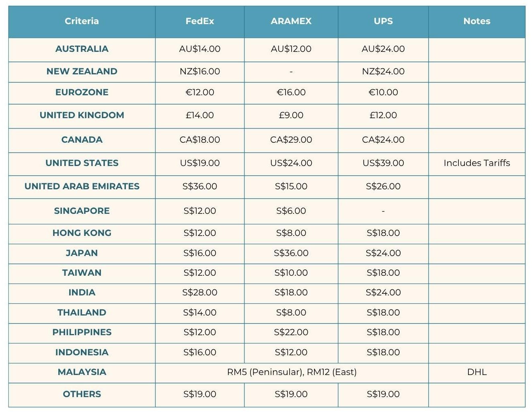This screenshot has height=418, width=532.
Task: Click INDIA FedEx price S$28.00
Action: coord(199,293)
